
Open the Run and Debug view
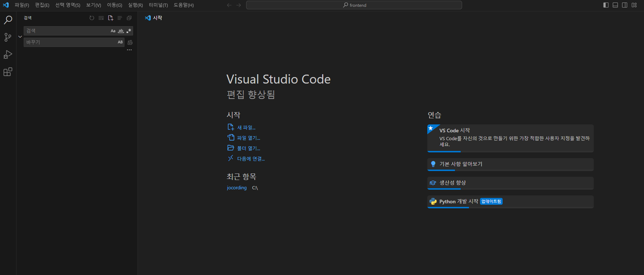[x=8, y=54]
